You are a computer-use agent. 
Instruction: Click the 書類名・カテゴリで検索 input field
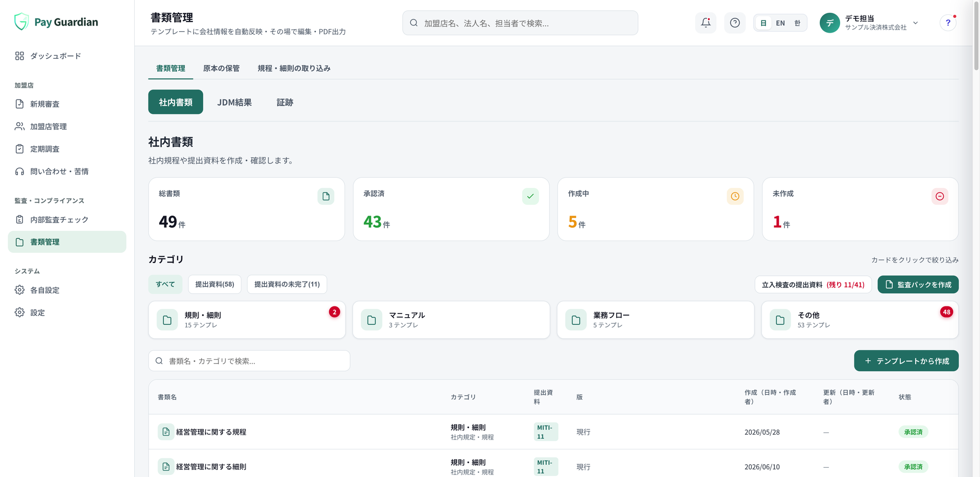249,361
